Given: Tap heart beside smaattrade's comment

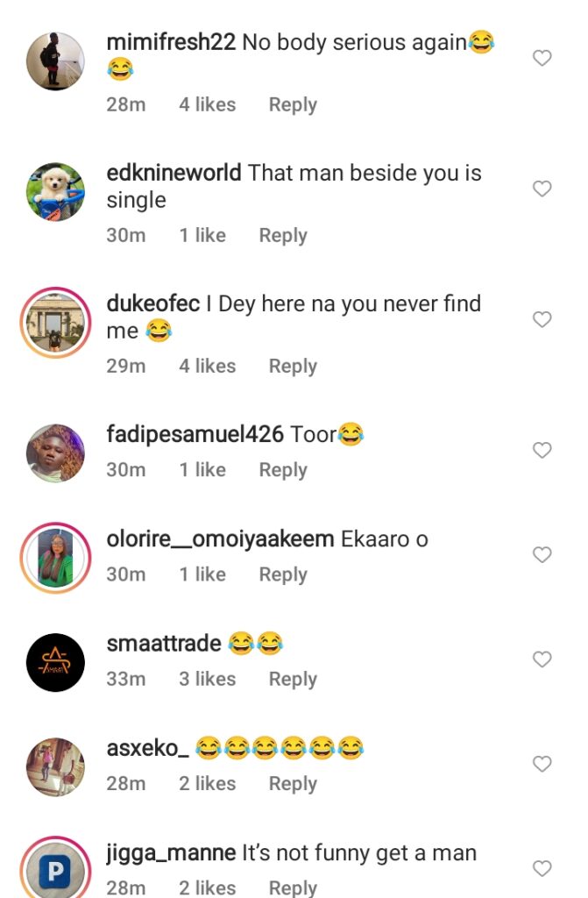Looking at the screenshot, I should coord(542,659).
